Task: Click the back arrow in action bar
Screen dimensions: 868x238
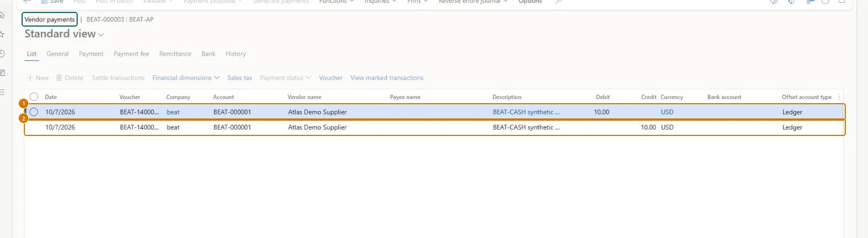Action: [x=27, y=2]
